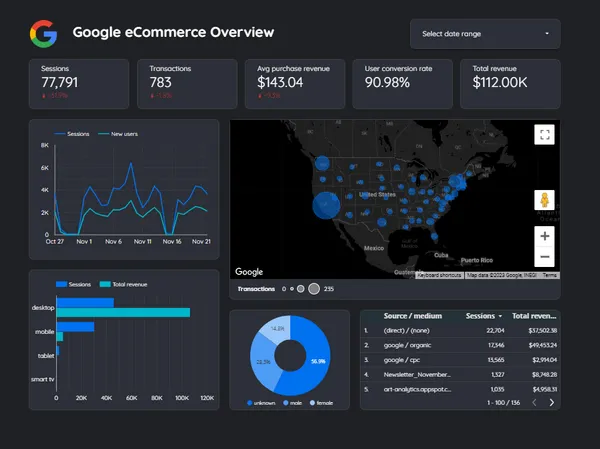Select the google / organic table row
The image size is (600, 449).
click(x=460, y=345)
